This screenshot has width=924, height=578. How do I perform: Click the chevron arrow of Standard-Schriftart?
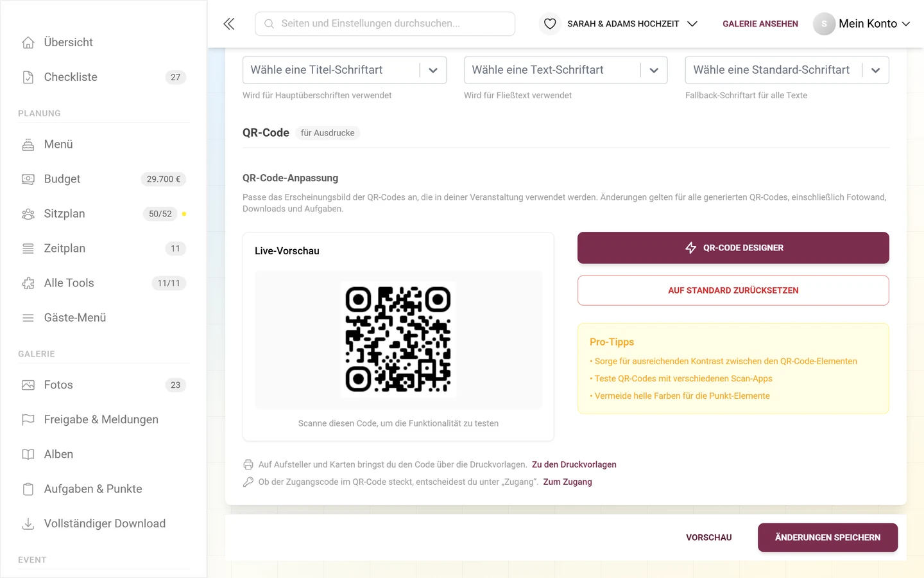(876, 71)
